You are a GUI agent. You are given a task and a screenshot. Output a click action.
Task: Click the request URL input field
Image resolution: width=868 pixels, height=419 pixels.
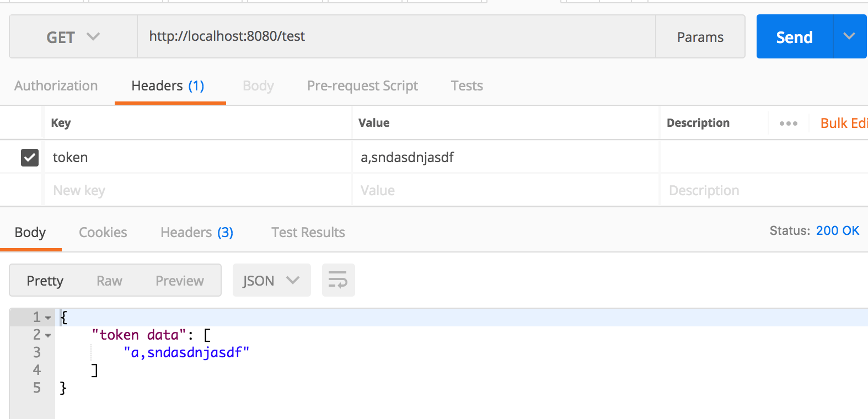[x=386, y=36]
